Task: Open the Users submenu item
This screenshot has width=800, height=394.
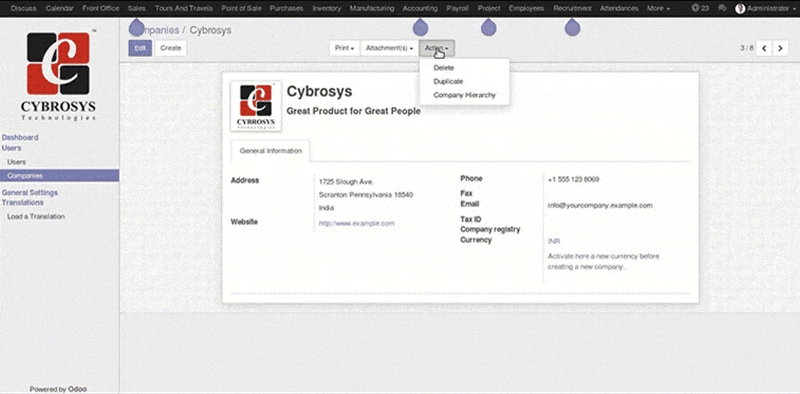Action: pyautogui.click(x=16, y=162)
